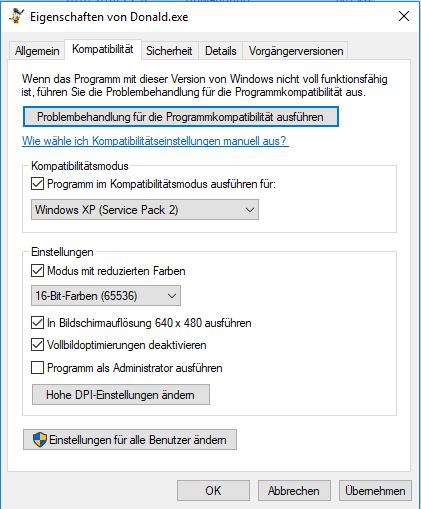Uncheck Vollbildoptimierungen deaktivieren

click(37, 345)
